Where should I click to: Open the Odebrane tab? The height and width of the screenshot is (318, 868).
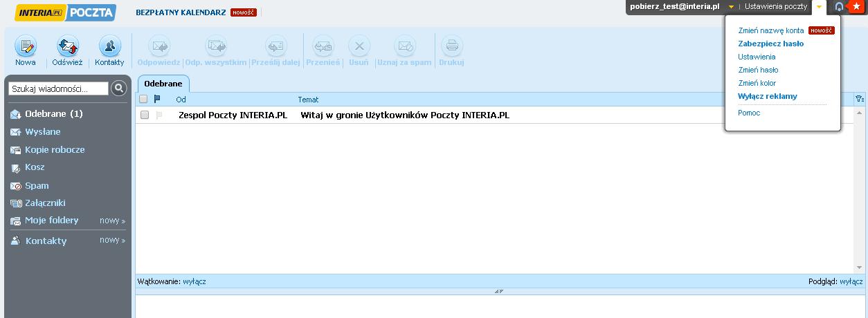163,84
